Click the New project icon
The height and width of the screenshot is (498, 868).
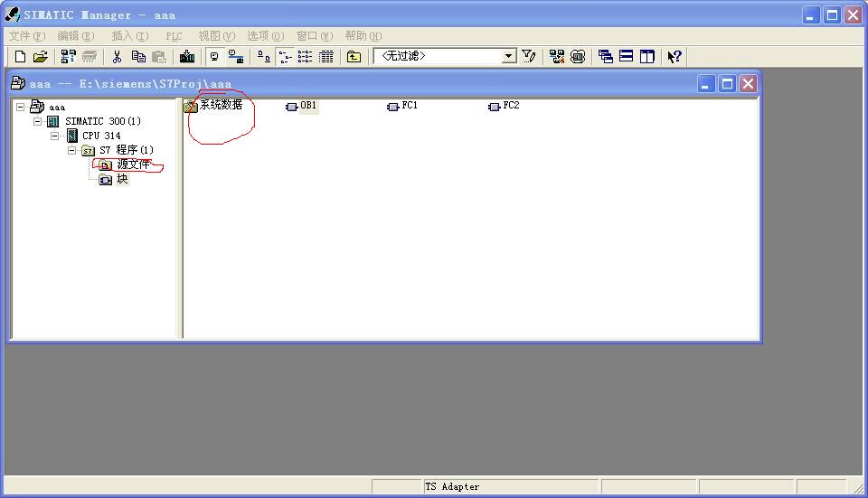pos(21,56)
